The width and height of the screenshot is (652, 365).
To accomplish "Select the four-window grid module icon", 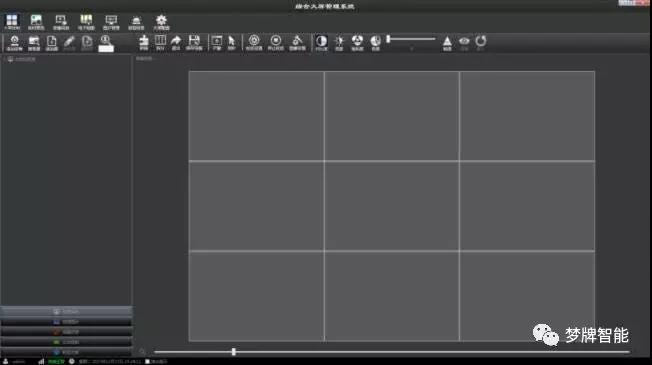I will tap(12, 22).
